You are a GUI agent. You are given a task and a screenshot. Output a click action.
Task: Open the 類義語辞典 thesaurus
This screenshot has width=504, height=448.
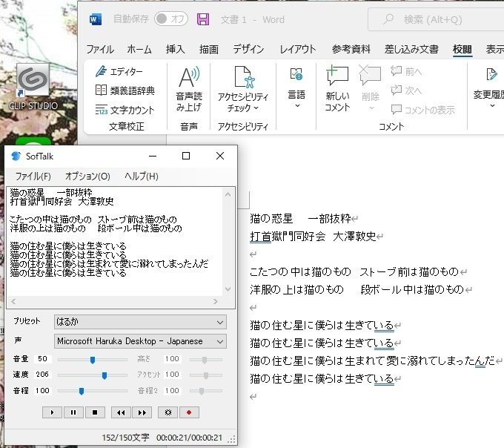tap(125, 90)
